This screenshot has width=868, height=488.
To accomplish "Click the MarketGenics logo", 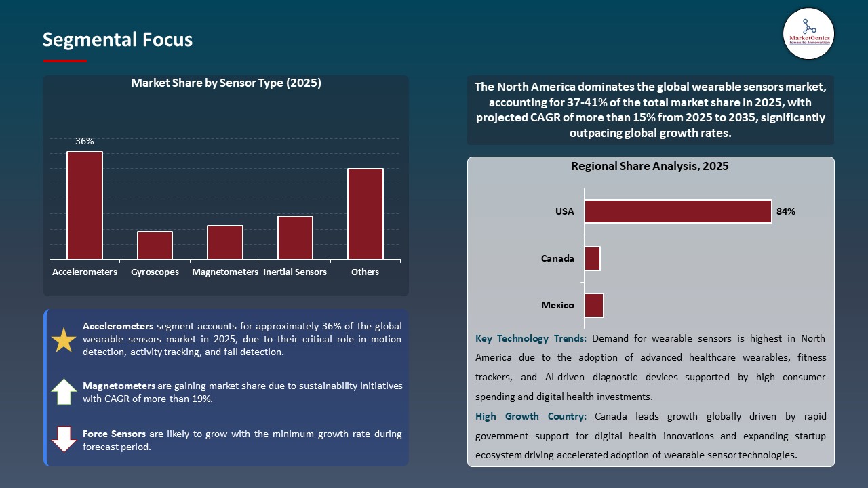I will 808,33.
